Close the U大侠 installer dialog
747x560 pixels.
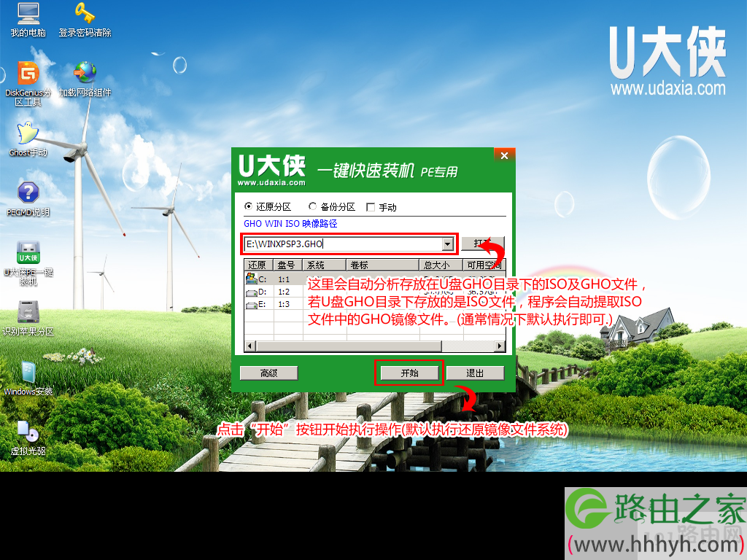[x=505, y=155]
